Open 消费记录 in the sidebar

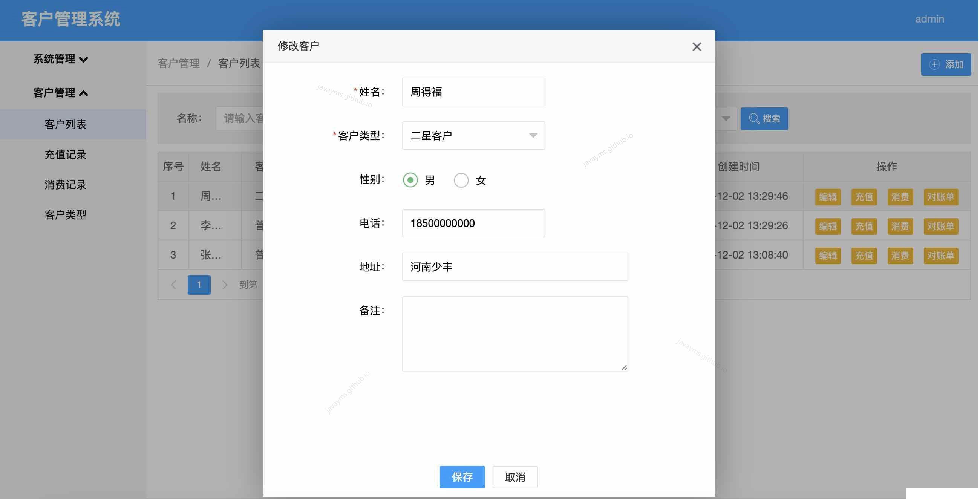[66, 185]
